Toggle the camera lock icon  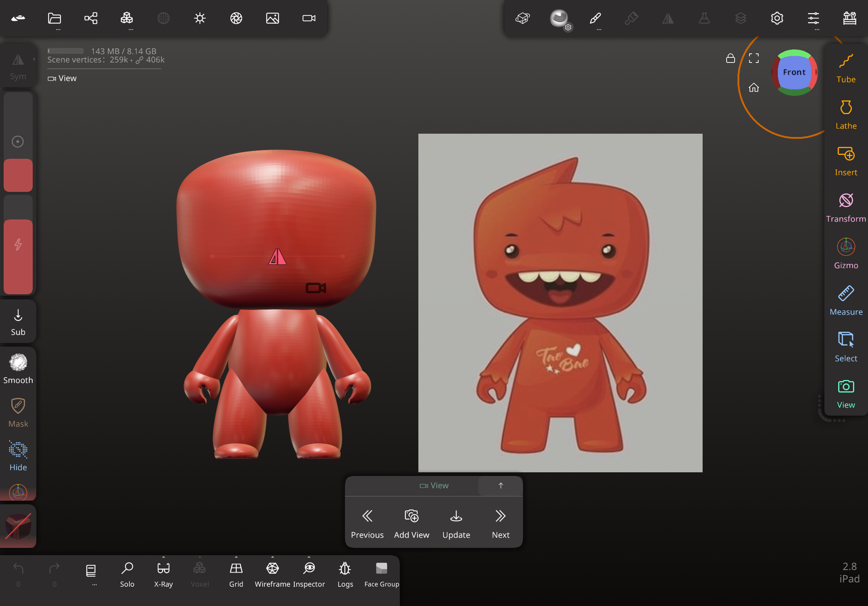coord(730,58)
